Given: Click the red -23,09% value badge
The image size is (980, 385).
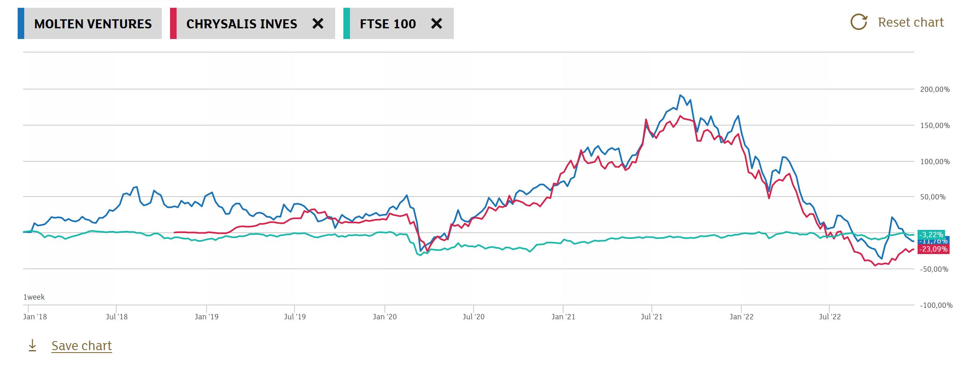Looking at the screenshot, I should coord(933,249).
